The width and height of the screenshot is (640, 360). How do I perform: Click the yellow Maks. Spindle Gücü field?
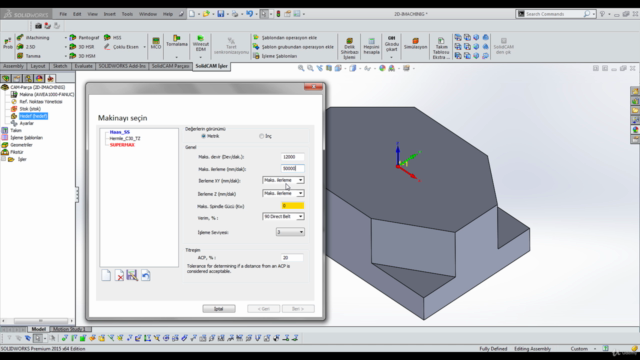point(292,206)
